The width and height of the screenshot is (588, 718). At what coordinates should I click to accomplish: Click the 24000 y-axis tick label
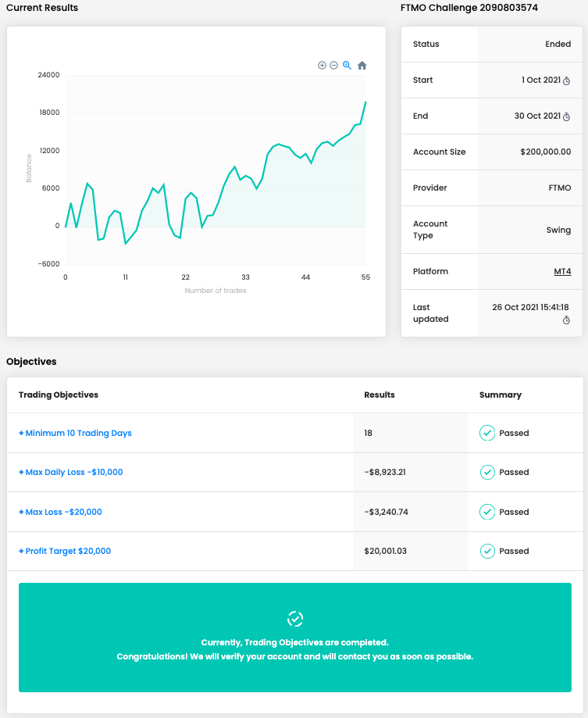48,75
